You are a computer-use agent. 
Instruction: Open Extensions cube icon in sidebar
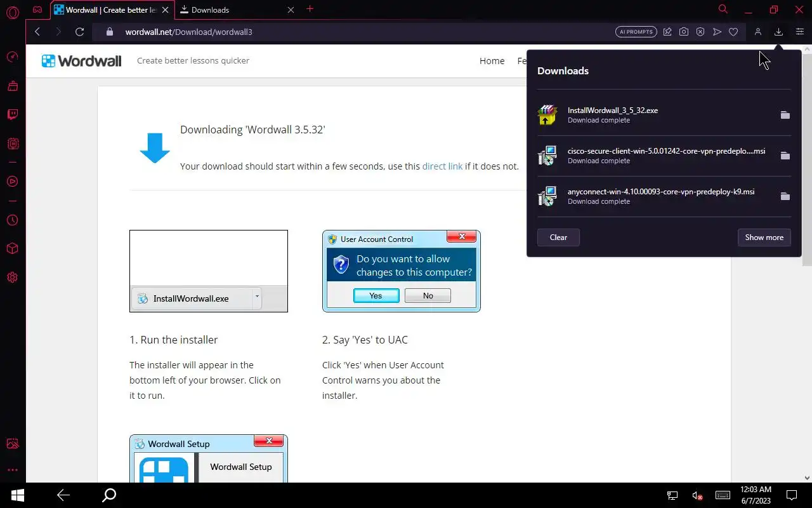click(12, 249)
